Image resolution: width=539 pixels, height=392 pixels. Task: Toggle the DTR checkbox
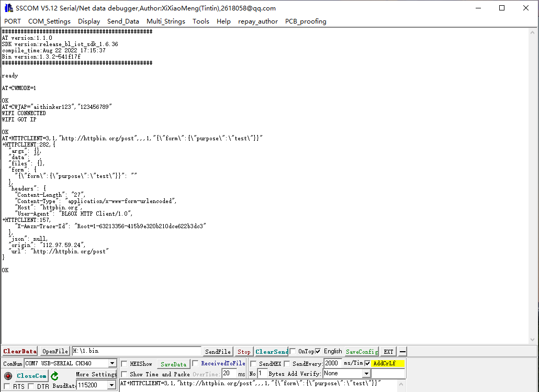(x=31, y=386)
